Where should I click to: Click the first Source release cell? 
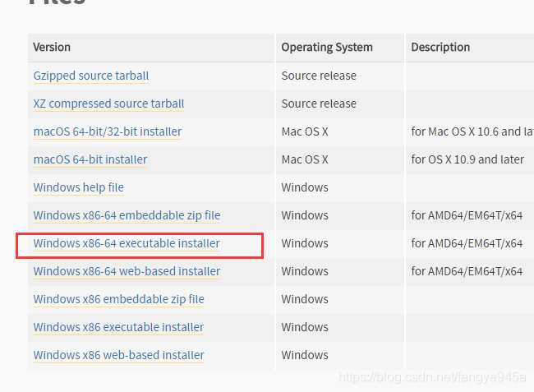[x=319, y=76]
